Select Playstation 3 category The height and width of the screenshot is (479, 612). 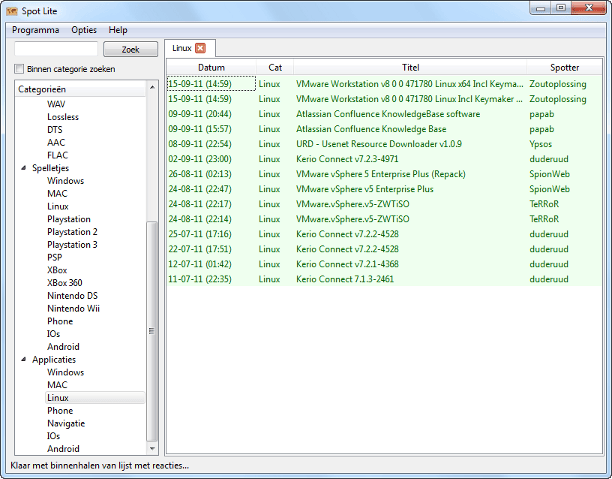click(x=72, y=245)
